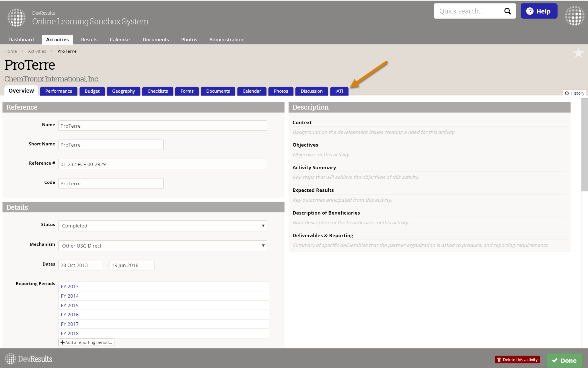Open the FY 2016 reporting period link
Screen dimensions: 588x368
70,315
